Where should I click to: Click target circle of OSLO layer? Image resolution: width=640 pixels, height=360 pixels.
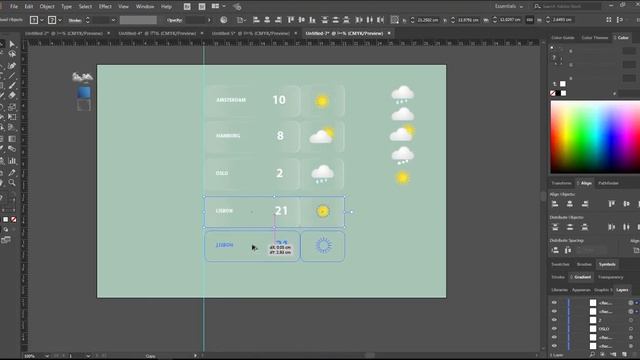pos(631,329)
